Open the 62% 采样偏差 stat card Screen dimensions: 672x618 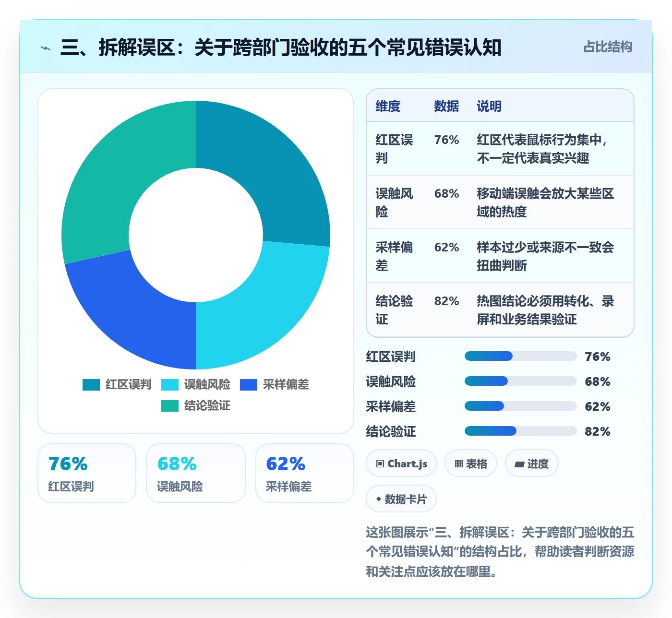(x=305, y=473)
